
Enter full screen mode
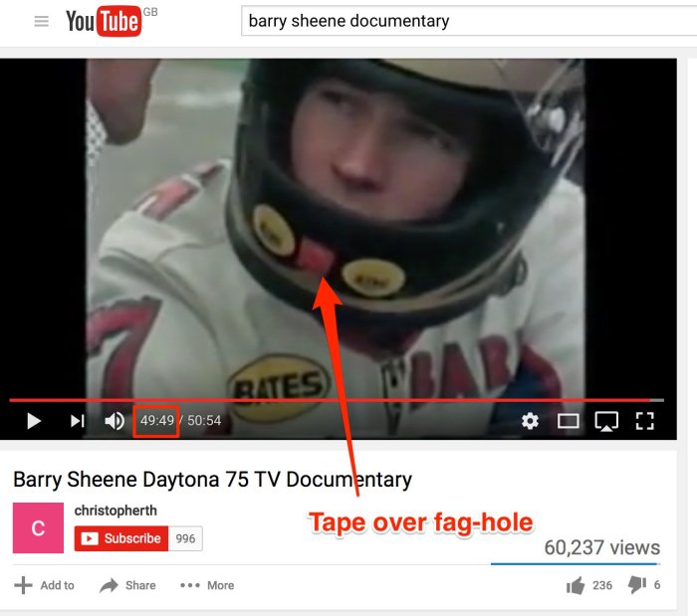coord(644,421)
